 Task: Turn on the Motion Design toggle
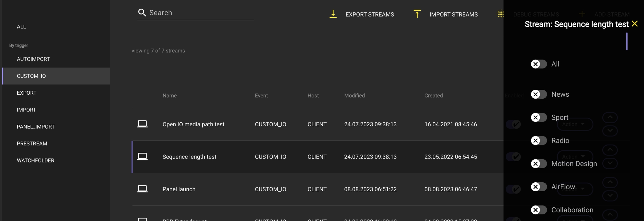[x=539, y=164]
